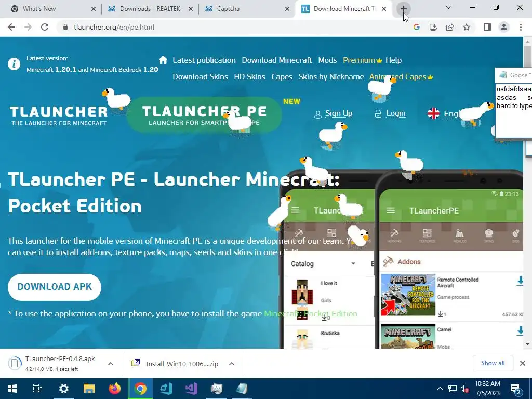Close the What's New tab

[94, 9]
